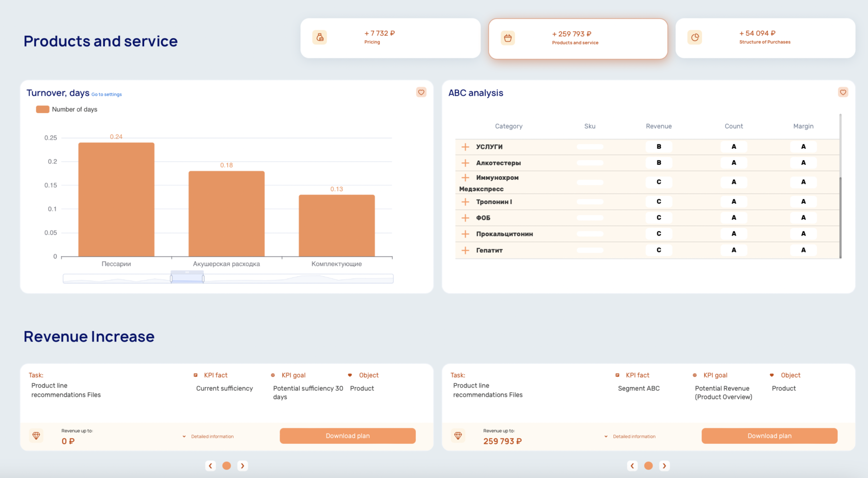Click heart icon on ABC analysis panel

[843, 92]
